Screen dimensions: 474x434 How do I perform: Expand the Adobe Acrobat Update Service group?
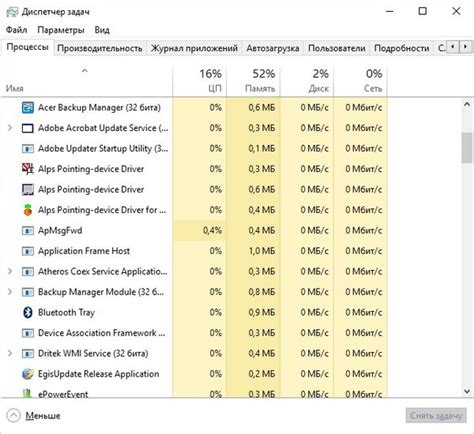point(10,128)
